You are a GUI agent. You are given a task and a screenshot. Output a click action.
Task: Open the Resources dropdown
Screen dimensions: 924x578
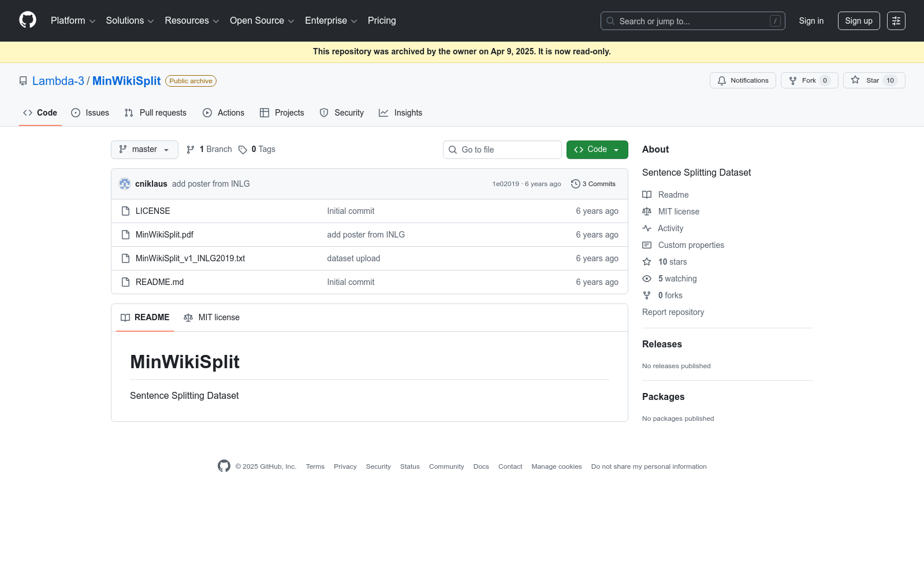click(192, 21)
